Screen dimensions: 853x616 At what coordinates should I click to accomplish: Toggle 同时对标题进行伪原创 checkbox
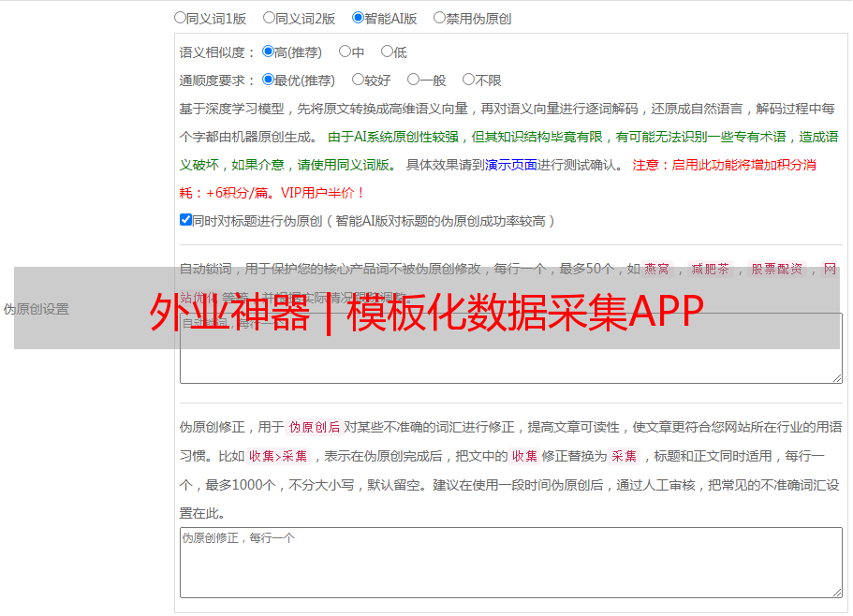(185, 220)
